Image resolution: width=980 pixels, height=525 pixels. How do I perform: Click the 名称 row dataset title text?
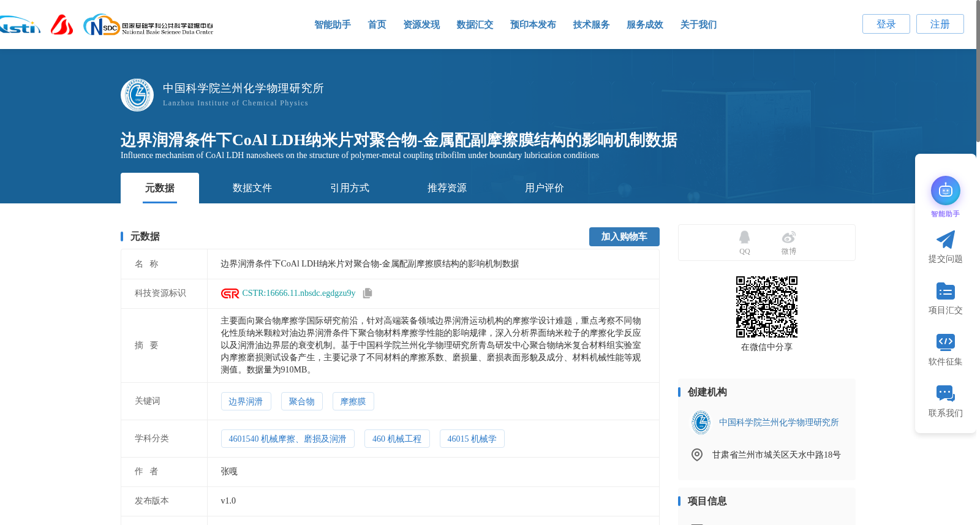point(369,264)
